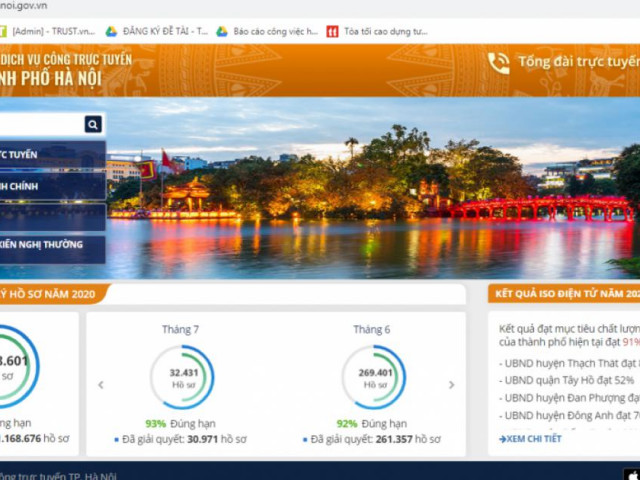Click the Tháng 7 circular progress chart
Screen dimensions: 640x480
point(181,377)
